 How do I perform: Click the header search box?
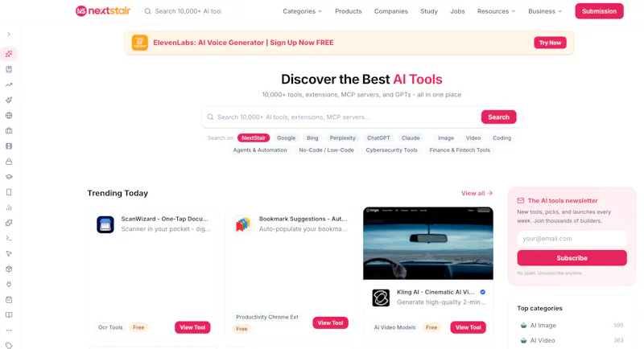186,11
